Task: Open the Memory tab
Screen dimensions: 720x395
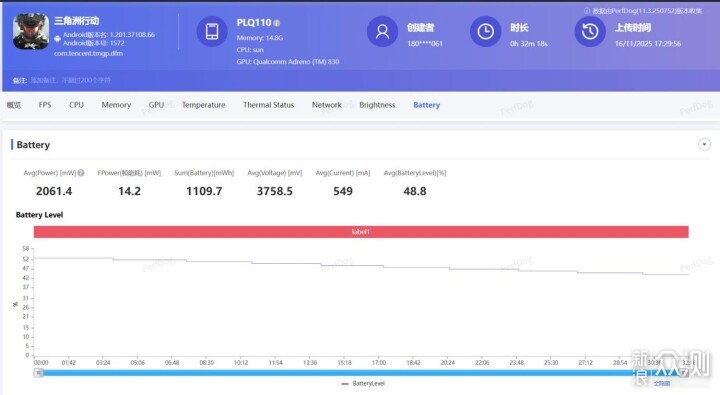Action: [116, 105]
